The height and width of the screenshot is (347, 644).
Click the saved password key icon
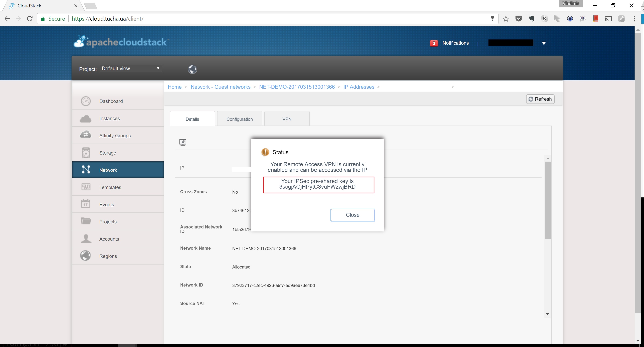492,19
